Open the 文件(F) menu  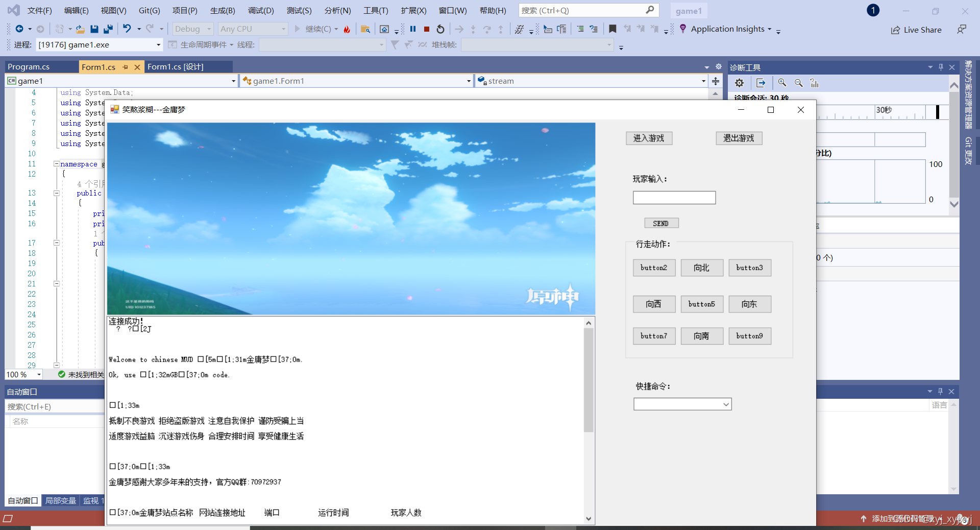point(39,10)
